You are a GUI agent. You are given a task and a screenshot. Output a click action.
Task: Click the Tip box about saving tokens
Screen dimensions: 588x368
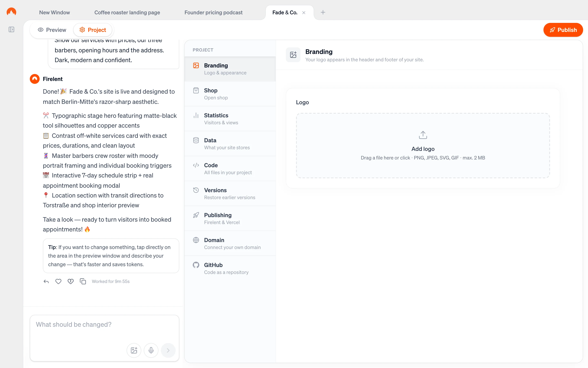(111, 256)
